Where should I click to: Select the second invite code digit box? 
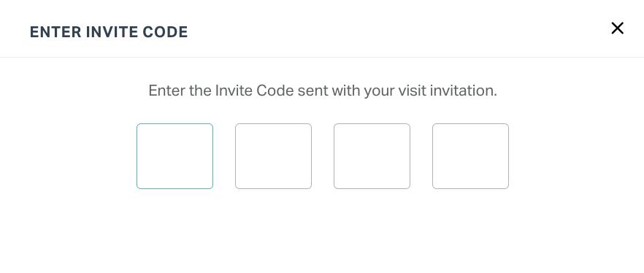[x=274, y=156]
